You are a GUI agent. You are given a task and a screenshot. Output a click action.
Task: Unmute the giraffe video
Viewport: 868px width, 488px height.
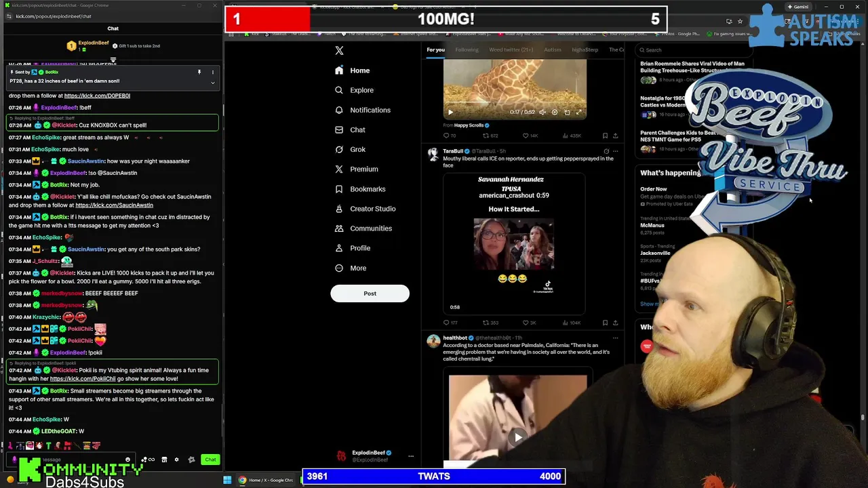[x=542, y=112]
